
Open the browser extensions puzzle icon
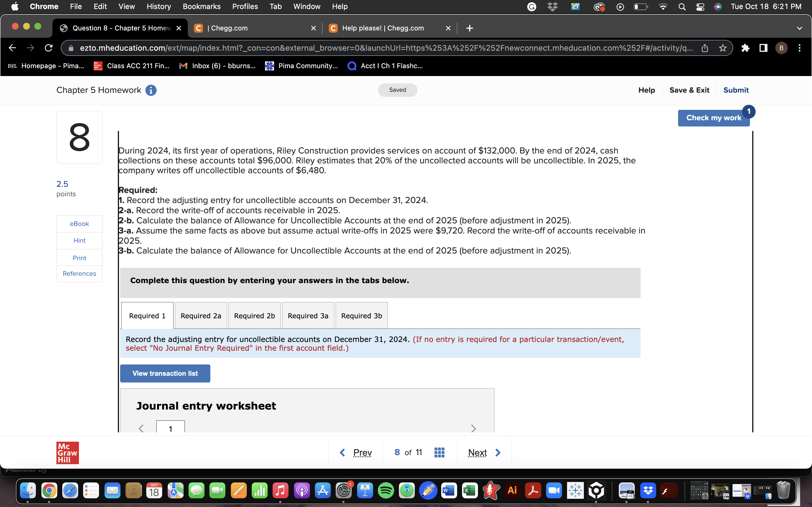(745, 48)
